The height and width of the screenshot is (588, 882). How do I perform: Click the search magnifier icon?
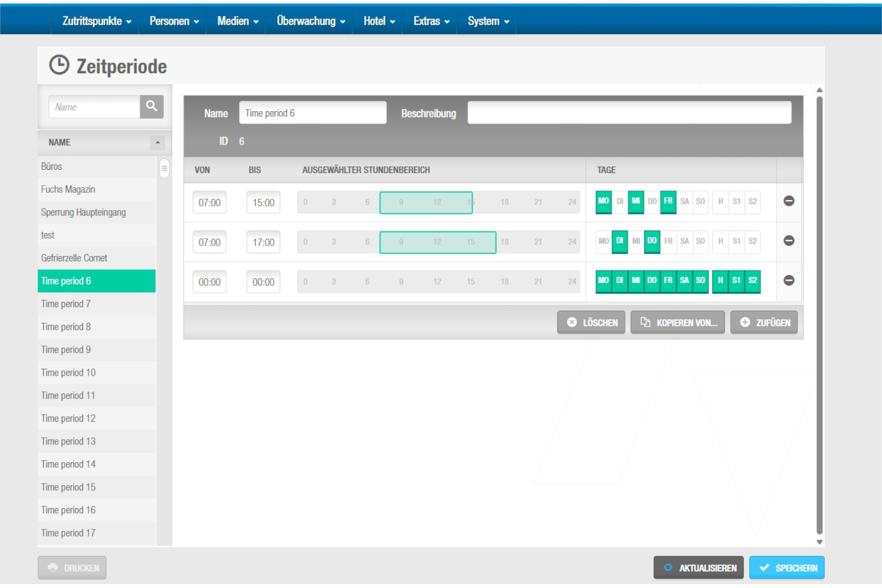151,106
